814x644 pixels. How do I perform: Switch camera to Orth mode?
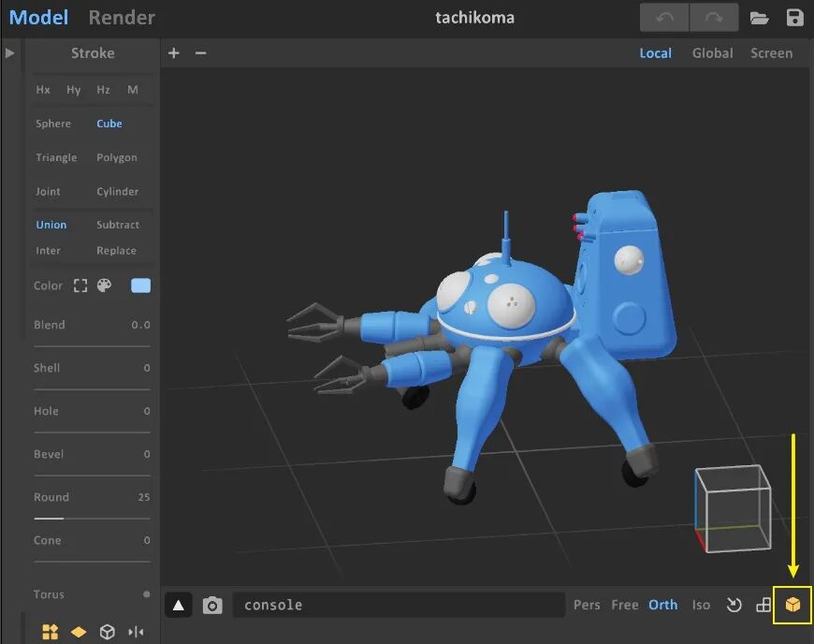[x=663, y=605]
